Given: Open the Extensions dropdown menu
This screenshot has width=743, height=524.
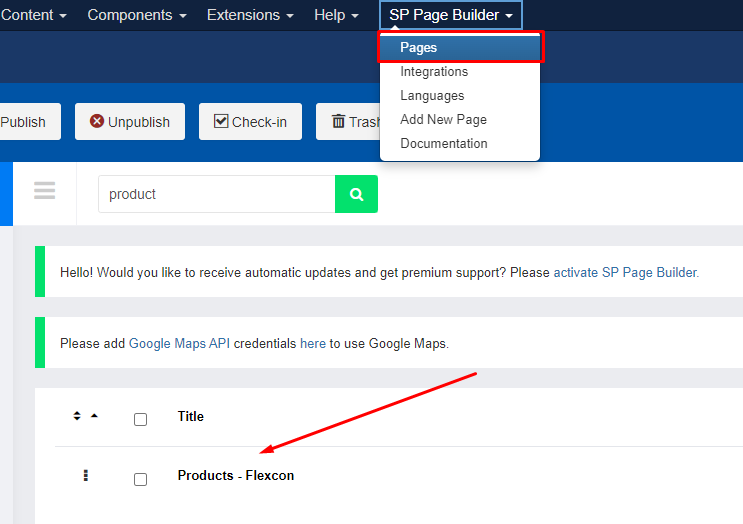Looking at the screenshot, I should pyautogui.click(x=250, y=15).
